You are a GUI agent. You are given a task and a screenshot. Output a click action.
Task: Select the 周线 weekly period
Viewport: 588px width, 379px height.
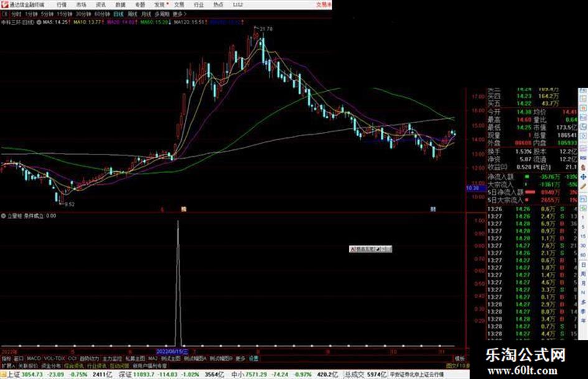[133, 14]
